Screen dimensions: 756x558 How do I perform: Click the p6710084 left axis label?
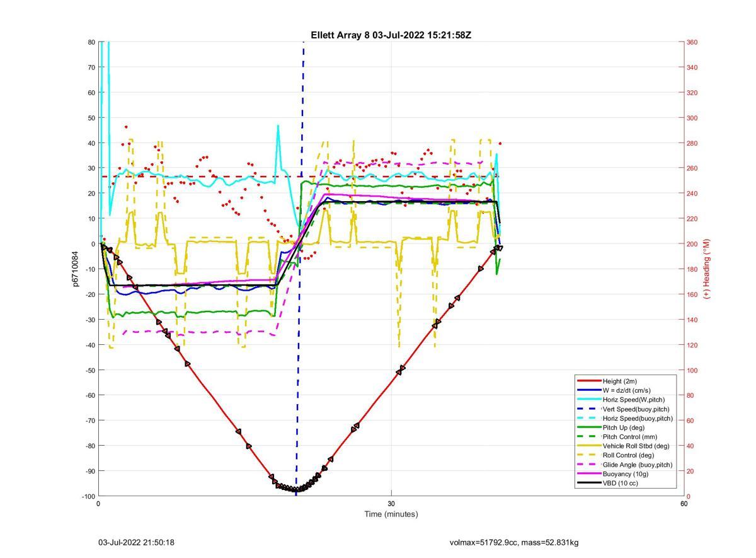[x=75, y=269]
